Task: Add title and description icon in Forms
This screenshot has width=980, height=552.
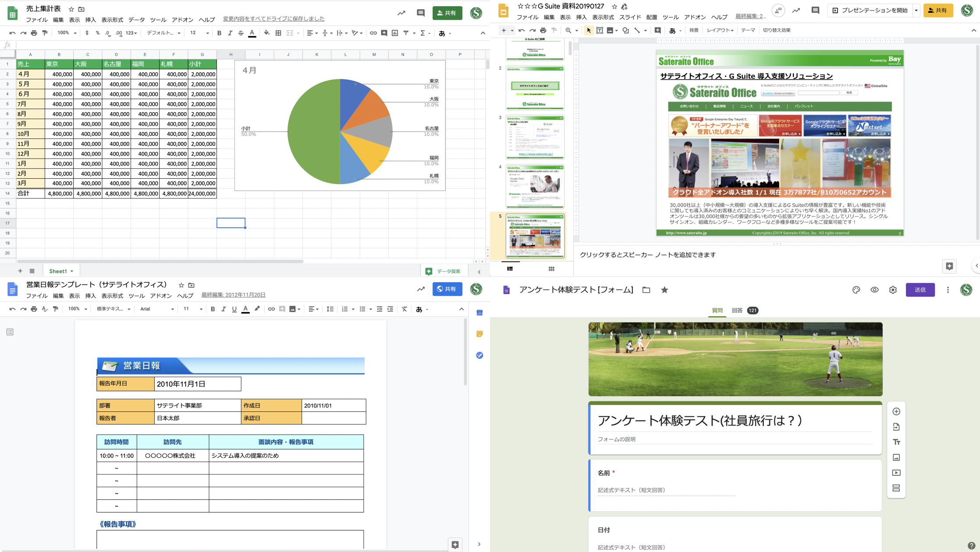Action: pyautogui.click(x=896, y=442)
